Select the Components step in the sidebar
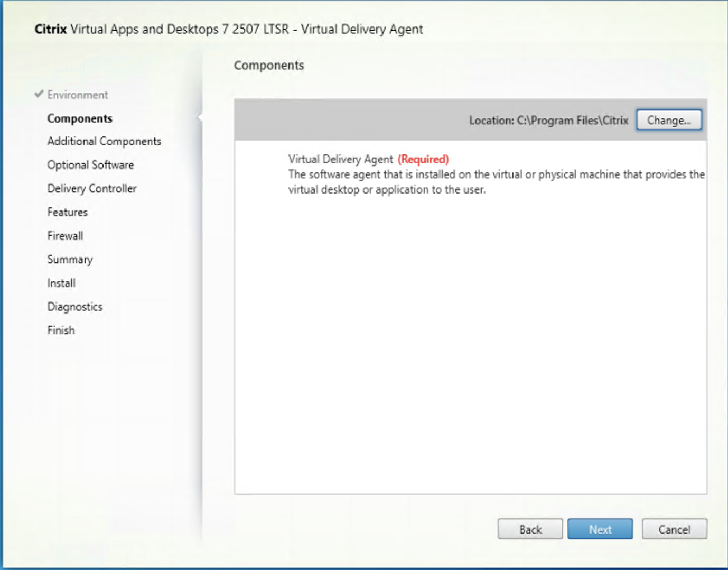The height and width of the screenshot is (570, 728). tap(79, 118)
